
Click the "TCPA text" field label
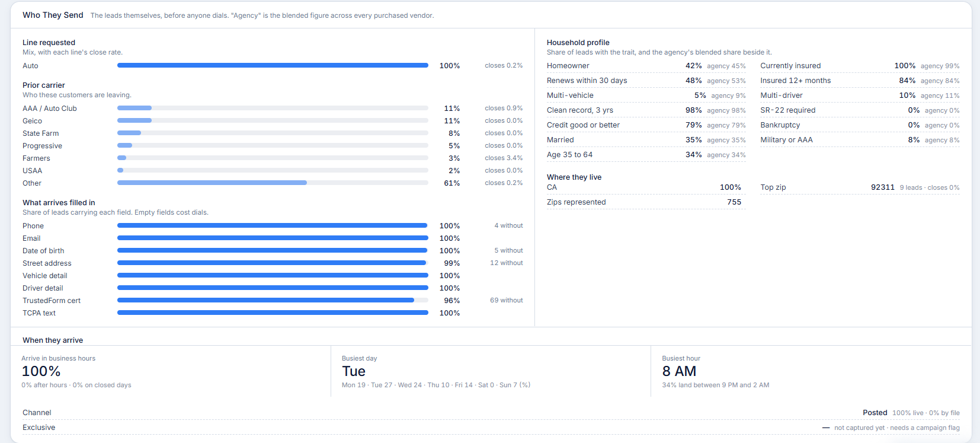coord(39,313)
